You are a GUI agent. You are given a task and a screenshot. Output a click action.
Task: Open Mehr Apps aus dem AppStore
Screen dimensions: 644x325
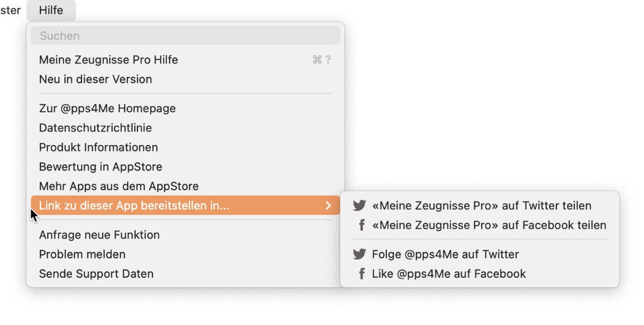pos(186,186)
